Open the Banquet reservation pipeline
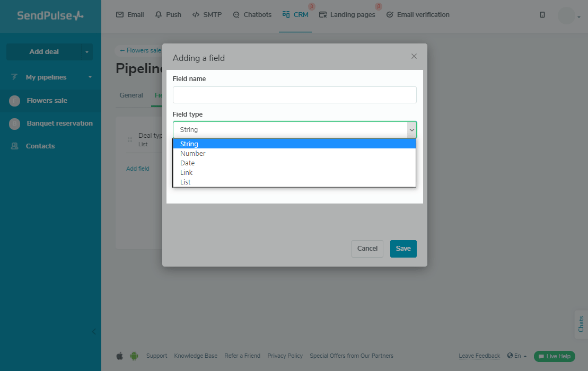588x371 pixels. [x=59, y=123]
